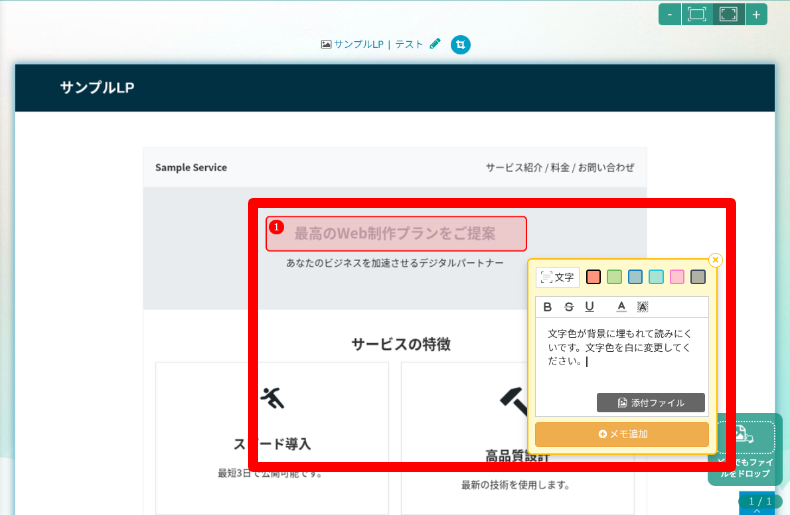Select the 文字 text-selection mode button
790x515 pixels.
[x=557, y=277]
